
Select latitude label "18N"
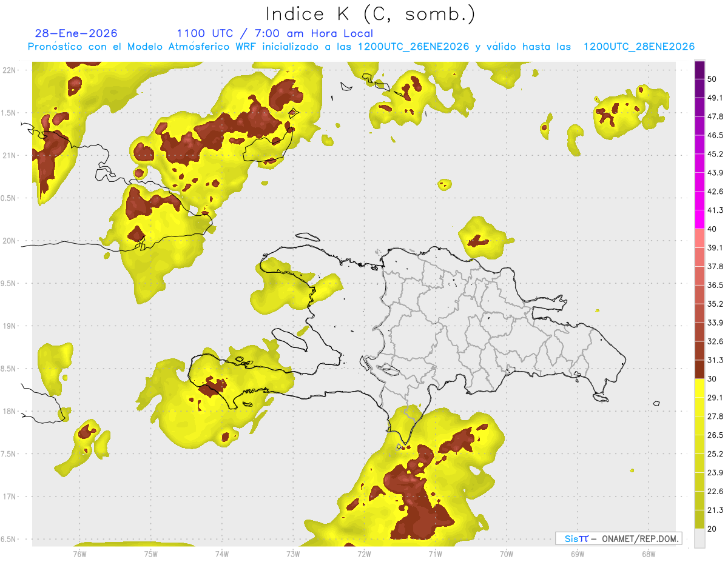pyautogui.click(x=10, y=412)
